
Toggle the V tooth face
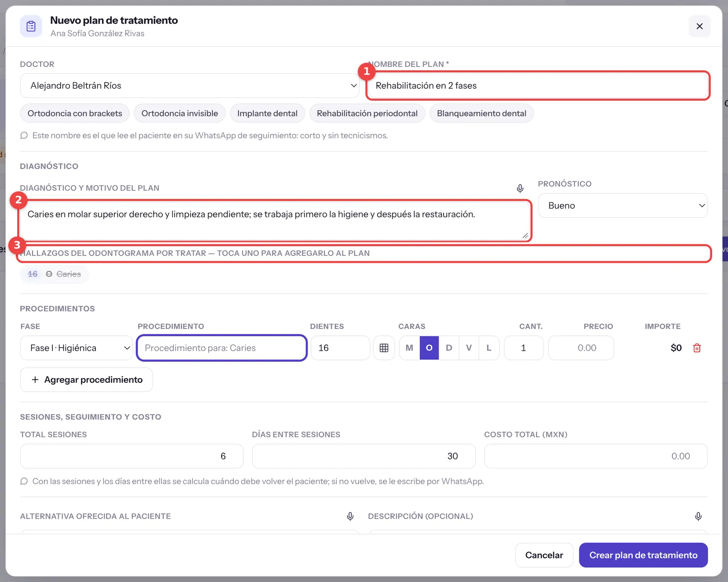(x=469, y=348)
